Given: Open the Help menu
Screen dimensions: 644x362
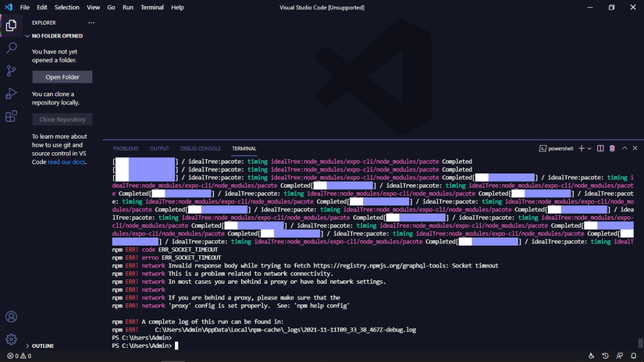Looking at the screenshot, I should (x=177, y=7).
